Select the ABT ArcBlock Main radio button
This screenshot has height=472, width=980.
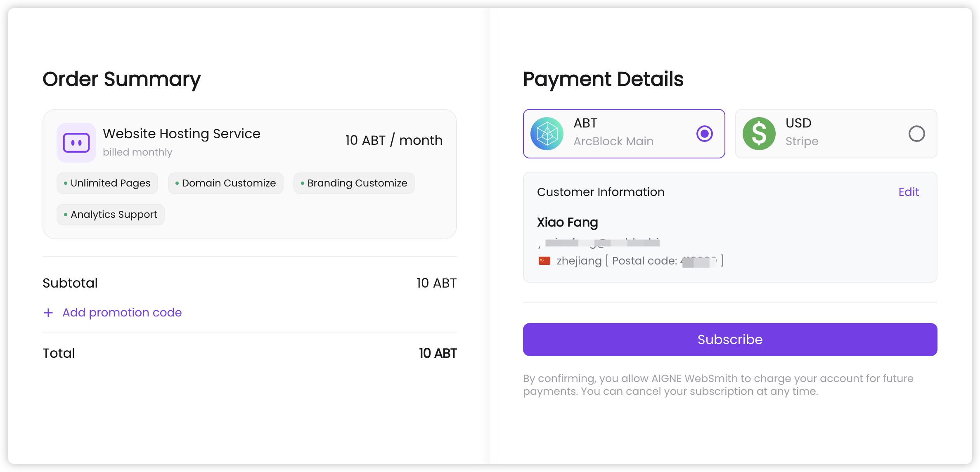pyautogui.click(x=704, y=133)
